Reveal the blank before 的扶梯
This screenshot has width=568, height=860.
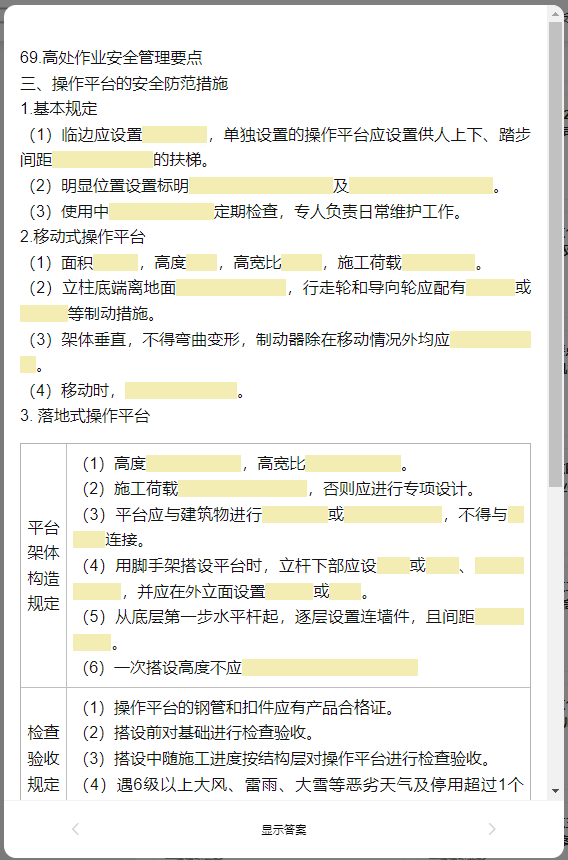point(103,160)
